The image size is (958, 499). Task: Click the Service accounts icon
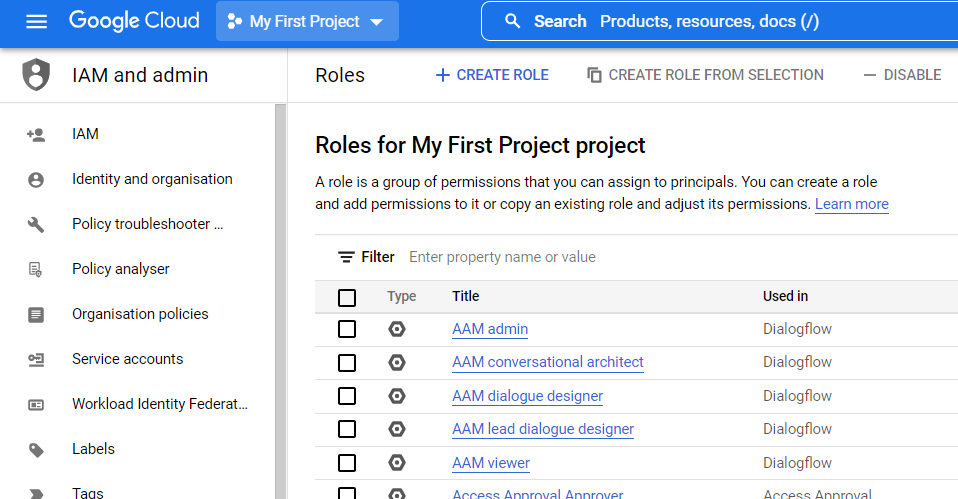pyautogui.click(x=36, y=360)
